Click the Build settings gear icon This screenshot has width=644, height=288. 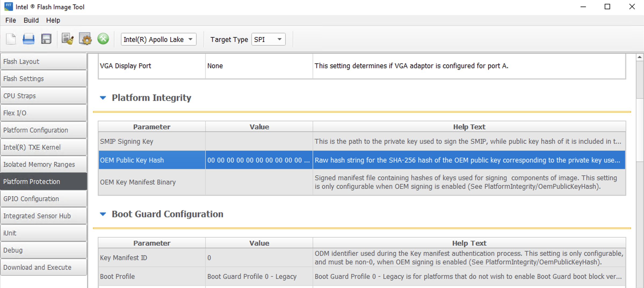pos(85,39)
